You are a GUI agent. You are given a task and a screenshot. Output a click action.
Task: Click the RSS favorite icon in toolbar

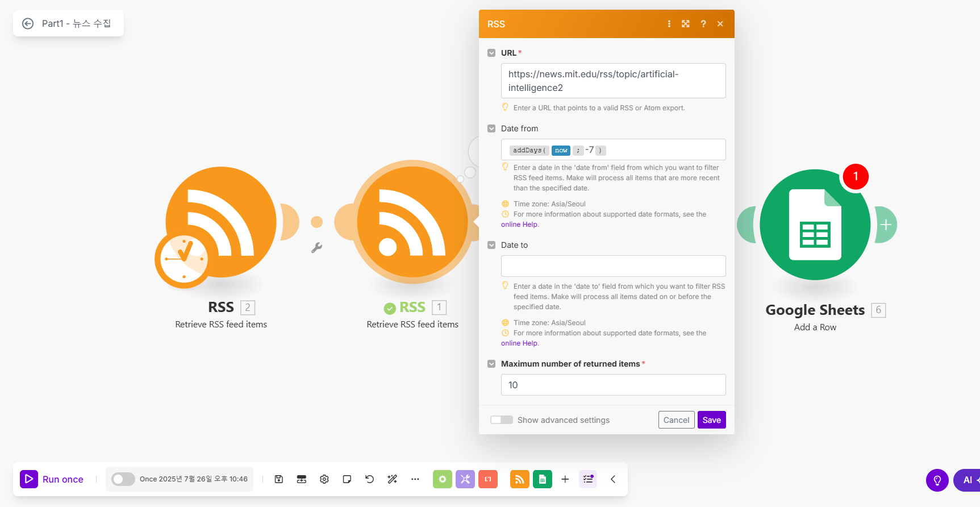click(x=520, y=479)
